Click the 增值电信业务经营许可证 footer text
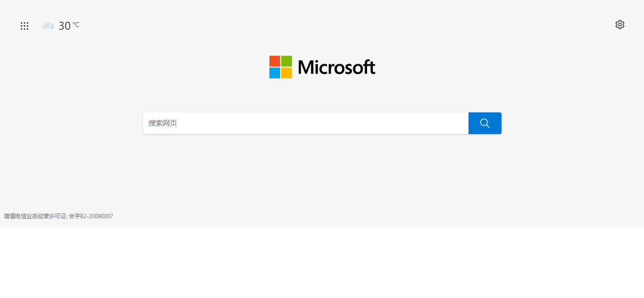The width and height of the screenshot is (644, 298). pyautogui.click(x=35, y=216)
